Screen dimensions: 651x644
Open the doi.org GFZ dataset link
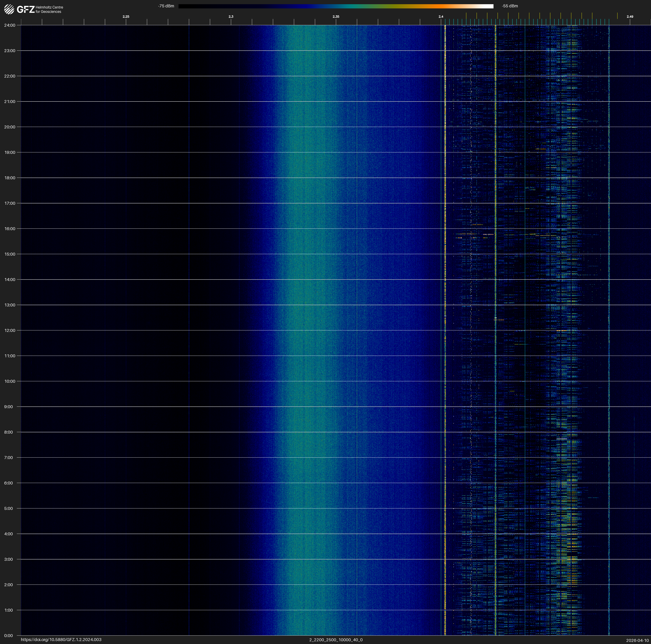pyautogui.click(x=61, y=640)
